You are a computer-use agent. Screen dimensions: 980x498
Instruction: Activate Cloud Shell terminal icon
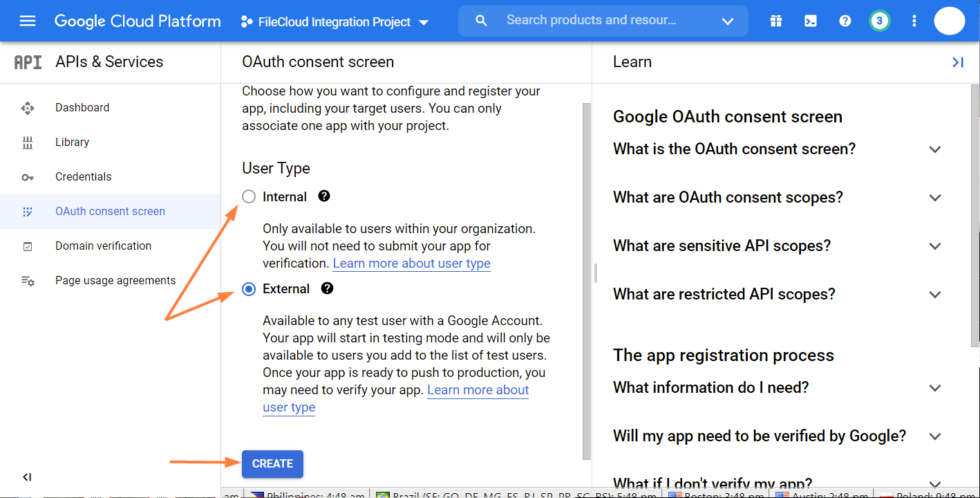[x=811, y=21]
